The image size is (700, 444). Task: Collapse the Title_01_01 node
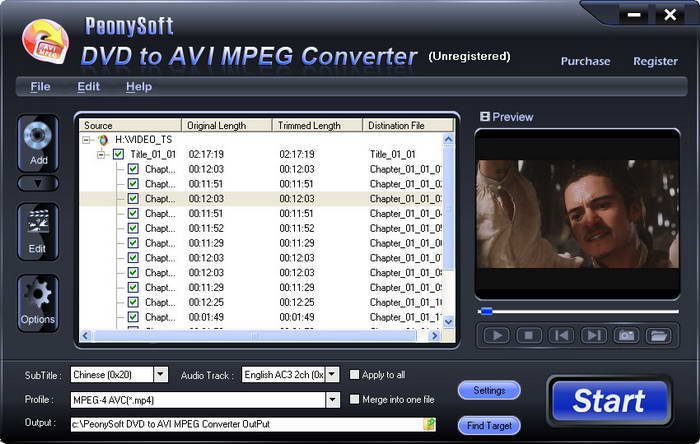(x=101, y=155)
